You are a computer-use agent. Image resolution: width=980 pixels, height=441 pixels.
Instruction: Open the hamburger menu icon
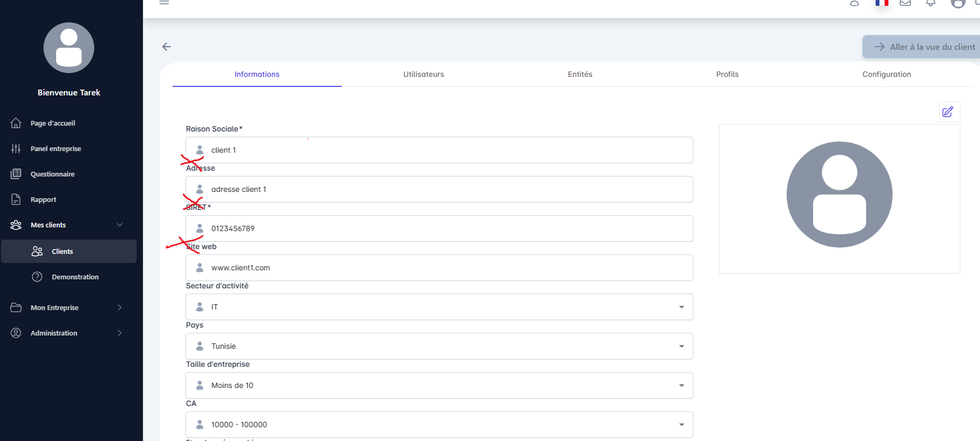point(164,3)
